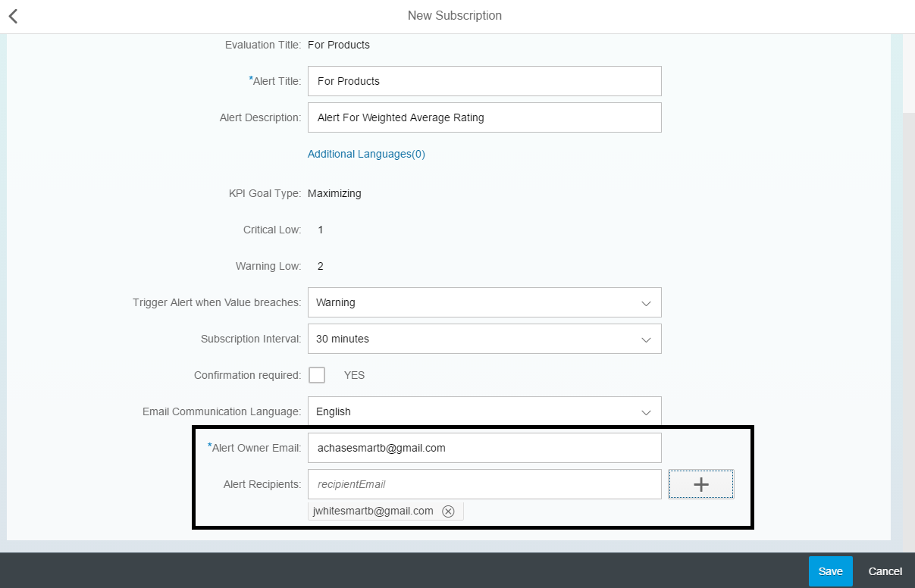Open the Additional Languages(0) link

click(366, 154)
